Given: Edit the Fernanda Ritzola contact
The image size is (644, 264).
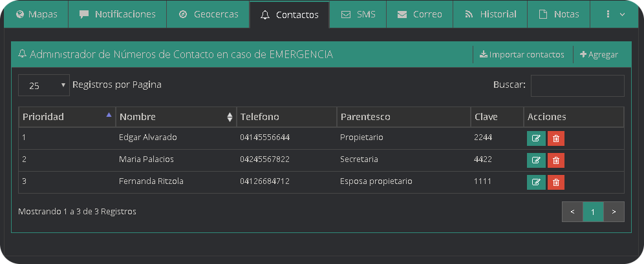Looking at the screenshot, I should tap(536, 182).
